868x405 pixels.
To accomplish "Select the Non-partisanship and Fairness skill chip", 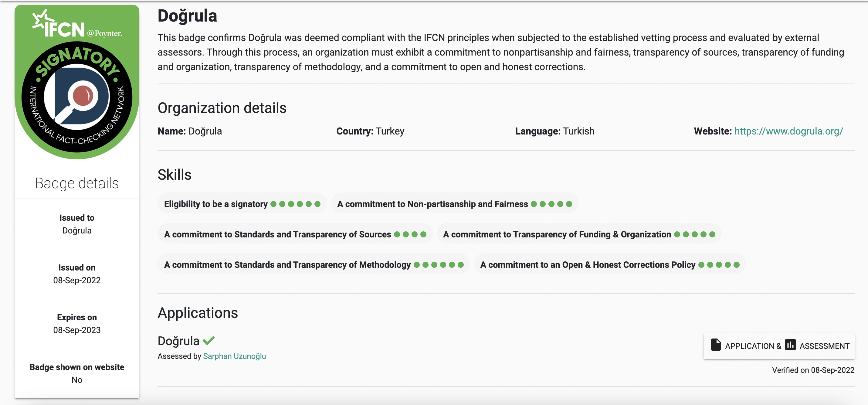I will click(454, 204).
